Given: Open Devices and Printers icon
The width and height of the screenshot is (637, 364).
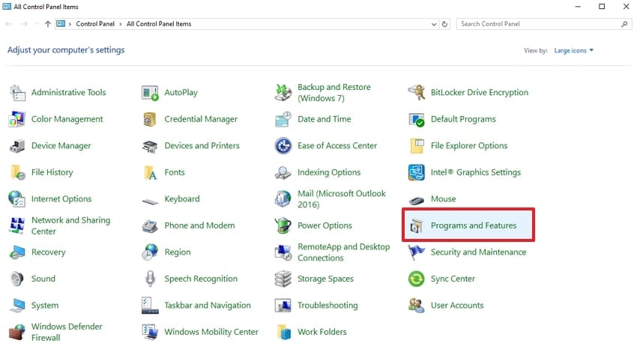Looking at the screenshot, I should click(150, 147).
